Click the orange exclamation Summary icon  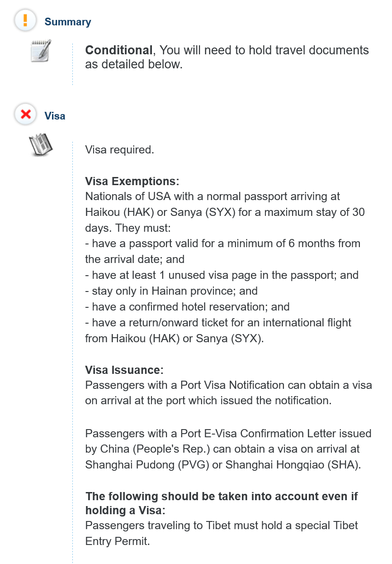(25, 20)
